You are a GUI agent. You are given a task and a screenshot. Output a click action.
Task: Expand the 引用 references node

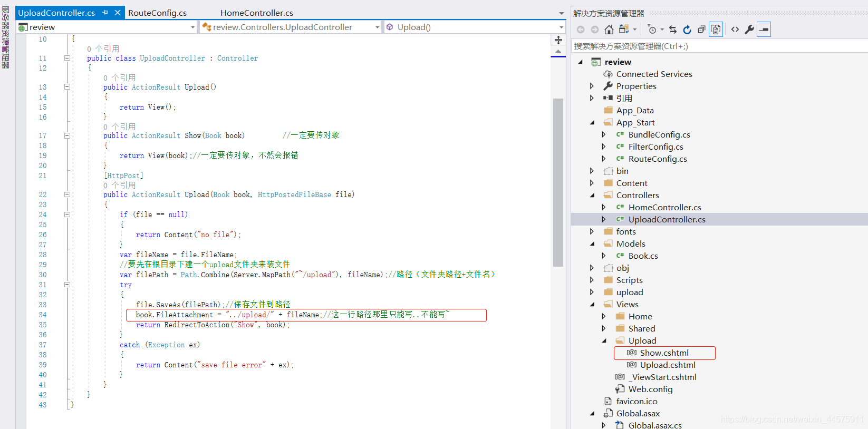click(592, 98)
